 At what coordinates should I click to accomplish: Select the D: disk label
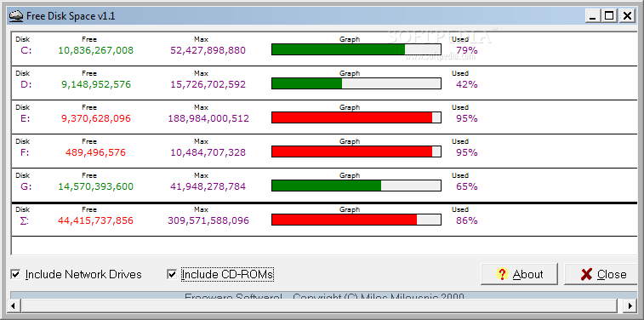26,84
